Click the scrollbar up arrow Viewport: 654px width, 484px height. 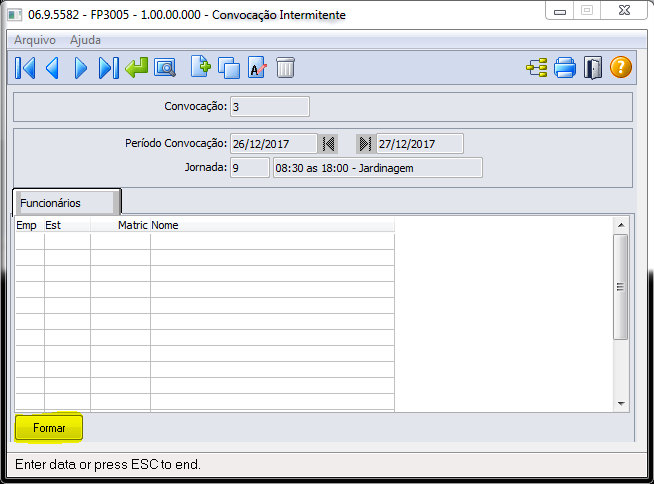tap(621, 225)
